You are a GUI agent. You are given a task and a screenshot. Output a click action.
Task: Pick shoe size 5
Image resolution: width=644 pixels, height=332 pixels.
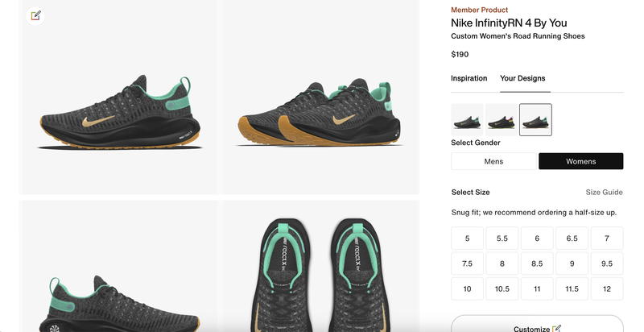(x=467, y=239)
